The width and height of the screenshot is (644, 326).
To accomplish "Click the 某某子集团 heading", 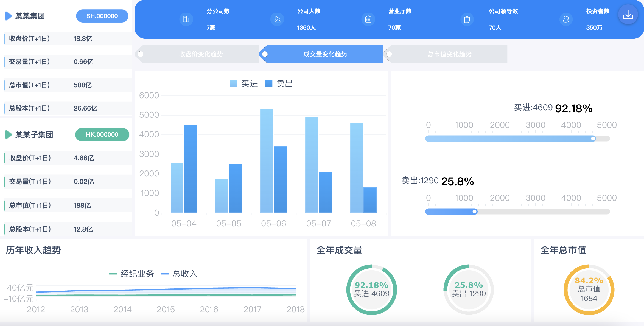I will click(34, 135).
